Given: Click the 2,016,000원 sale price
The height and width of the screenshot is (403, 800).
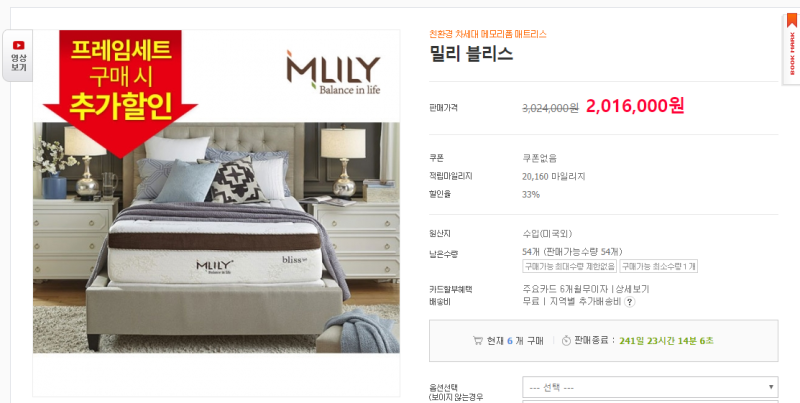Looking at the screenshot, I should (x=635, y=106).
